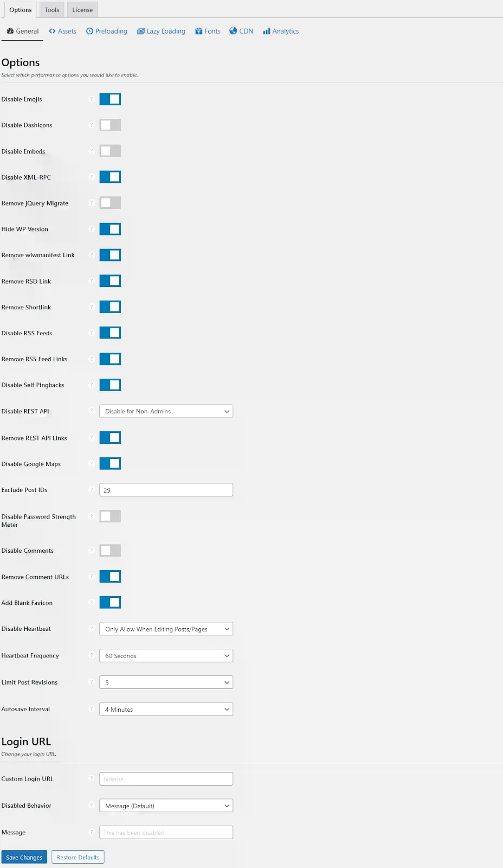Open help tooltip for Disable XML-RPC
Viewport: 503px width, 868px height.
click(x=91, y=177)
